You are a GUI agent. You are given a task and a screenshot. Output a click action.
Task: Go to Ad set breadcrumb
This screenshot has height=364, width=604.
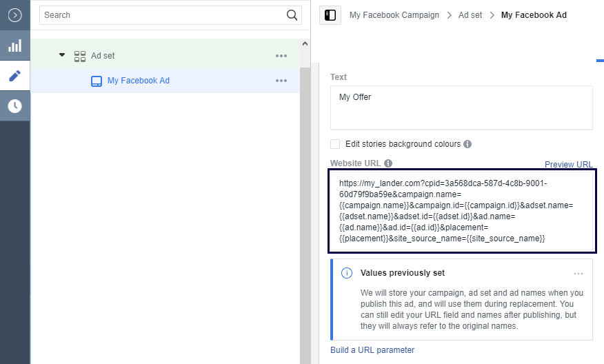(470, 15)
